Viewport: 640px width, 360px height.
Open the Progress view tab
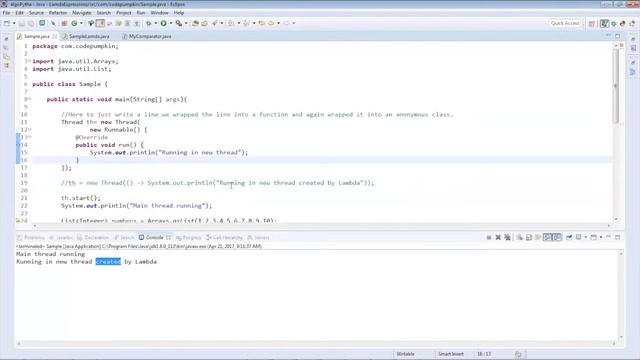point(189,238)
